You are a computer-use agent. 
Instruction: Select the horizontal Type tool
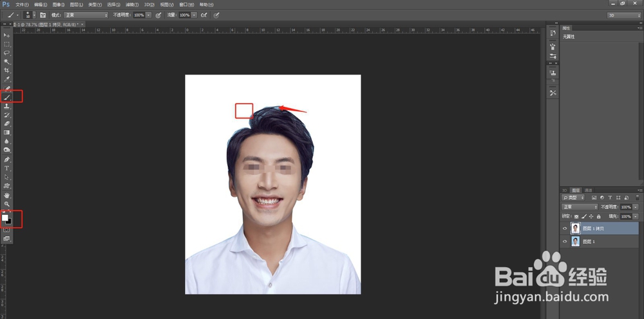[7, 168]
